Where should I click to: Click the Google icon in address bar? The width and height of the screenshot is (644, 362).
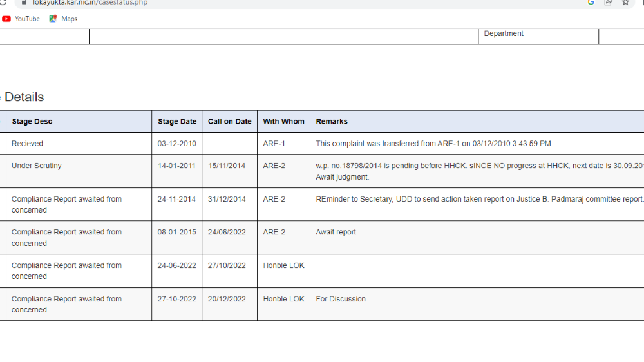(x=591, y=3)
